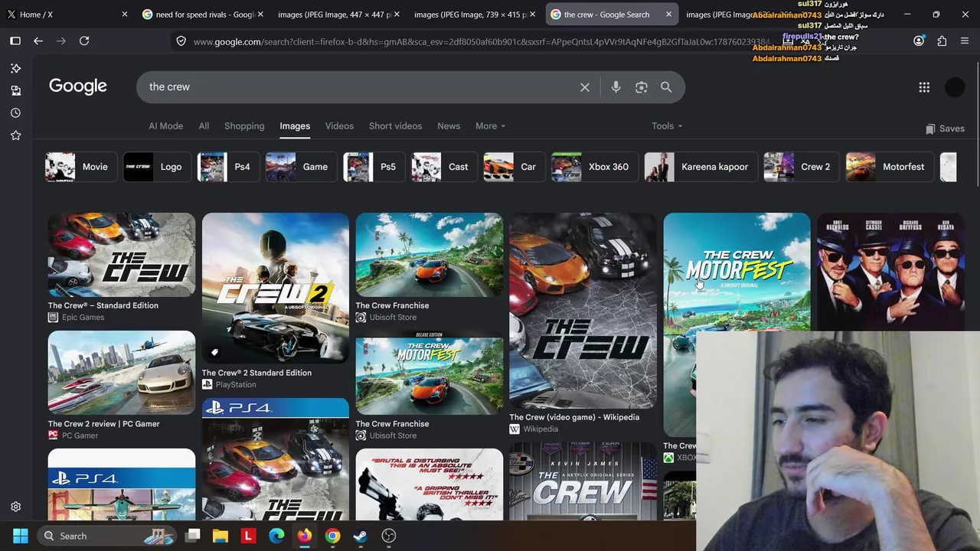Click the 'Epic Games' source label
980x551 pixels.
pyautogui.click(x=83, y=317)
